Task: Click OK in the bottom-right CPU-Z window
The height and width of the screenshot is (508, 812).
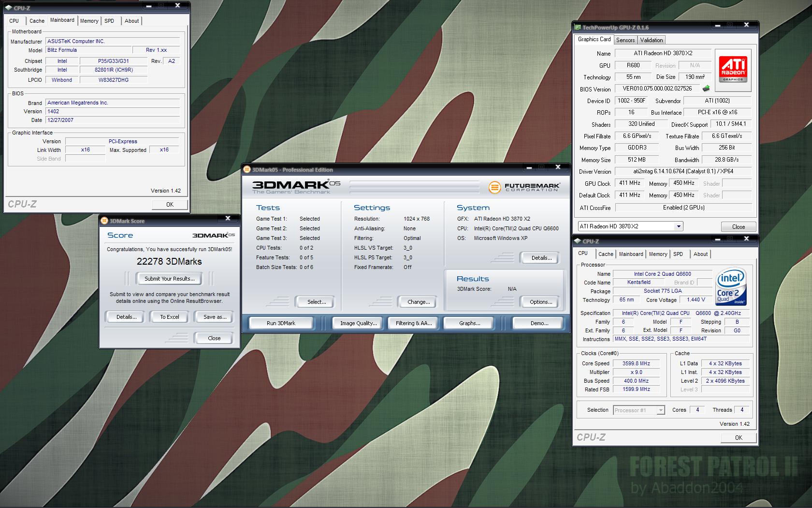Action: (x=739, y=437)
